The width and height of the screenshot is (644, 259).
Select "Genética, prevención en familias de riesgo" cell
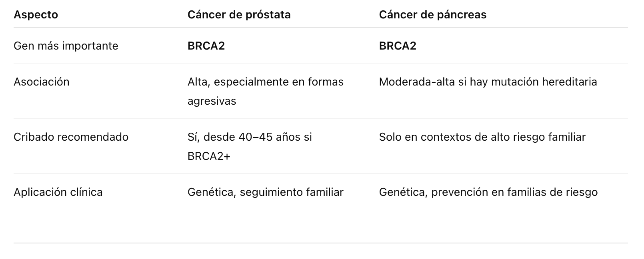[488, 192]
